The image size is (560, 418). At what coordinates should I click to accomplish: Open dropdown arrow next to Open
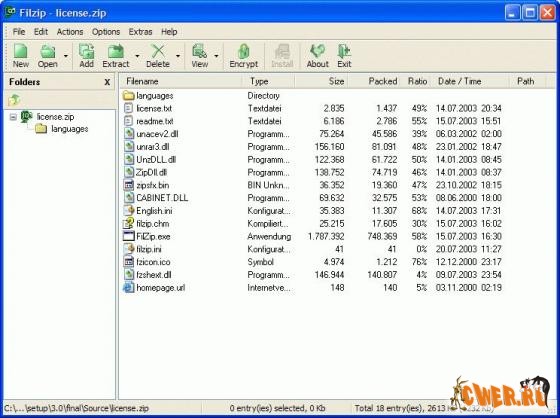65,56
